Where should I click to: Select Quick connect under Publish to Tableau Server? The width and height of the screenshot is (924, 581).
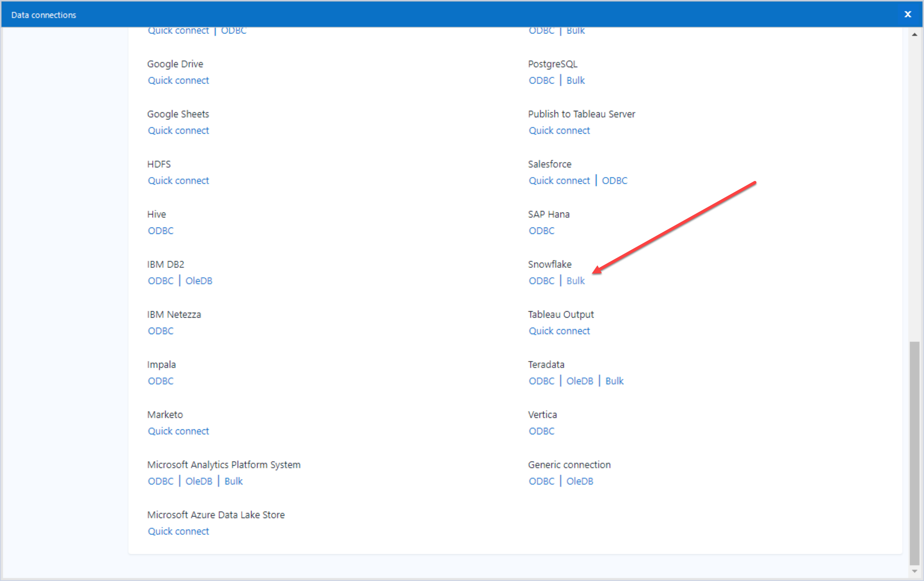click(x=559, y=130)
